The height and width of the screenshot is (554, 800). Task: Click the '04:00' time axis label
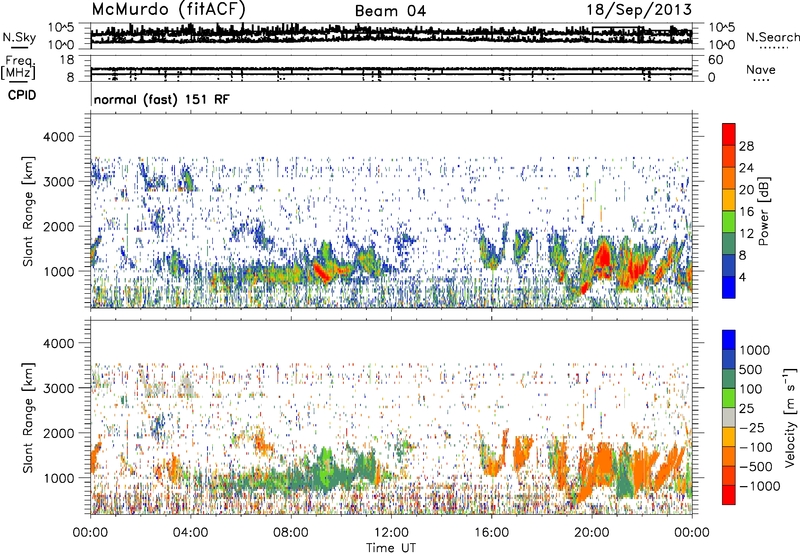[190, 533]
